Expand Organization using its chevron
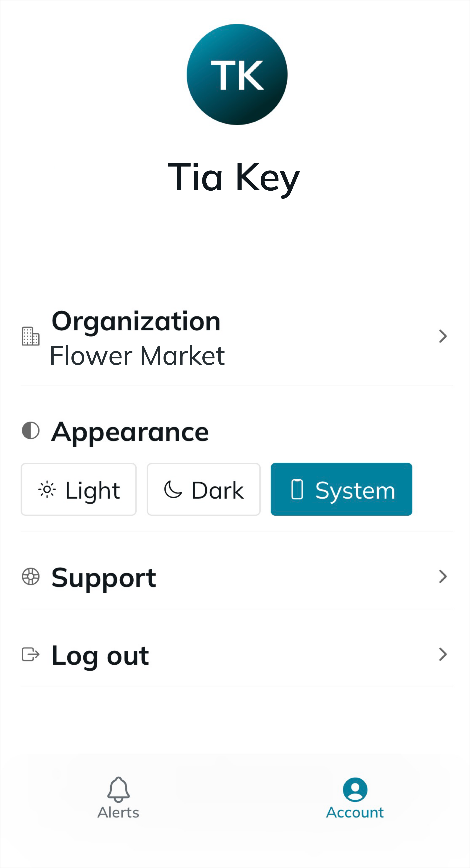The image size is (470, 868). (x=443, y=336)
